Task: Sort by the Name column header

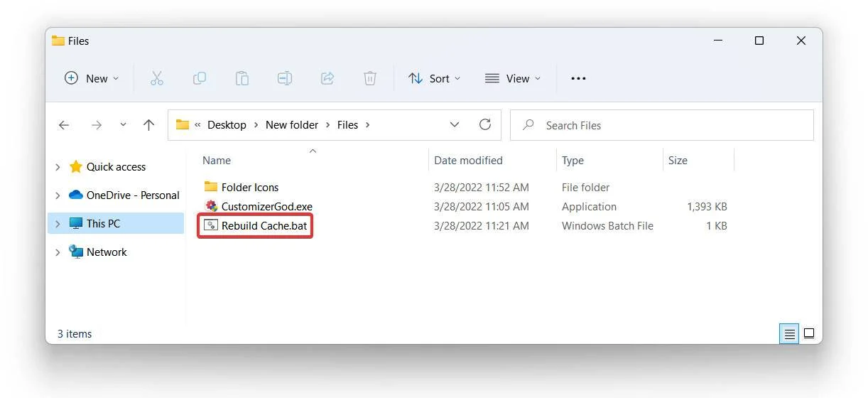Action: point(217,160)
